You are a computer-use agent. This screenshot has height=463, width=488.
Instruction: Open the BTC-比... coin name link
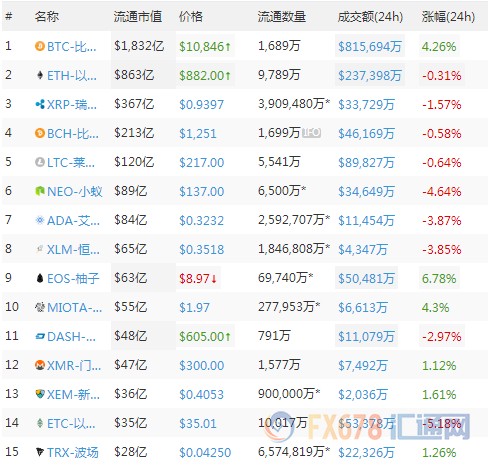(x=72, y=47)
